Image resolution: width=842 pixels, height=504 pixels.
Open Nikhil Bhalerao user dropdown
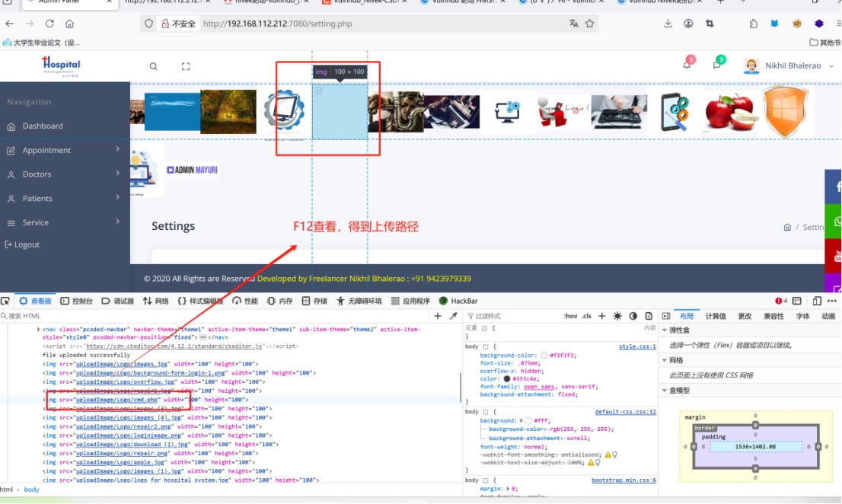(x=788, y=65)
